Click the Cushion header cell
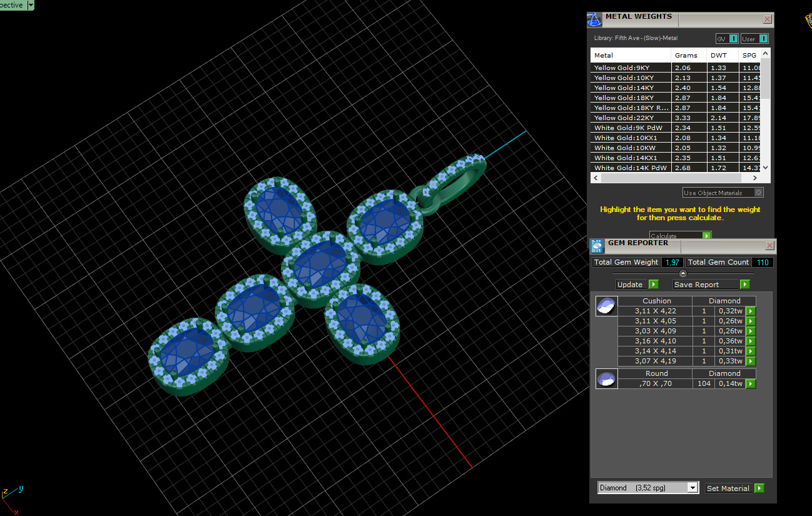This screenshot has height=516, width=812. click(x=656, y=301)
